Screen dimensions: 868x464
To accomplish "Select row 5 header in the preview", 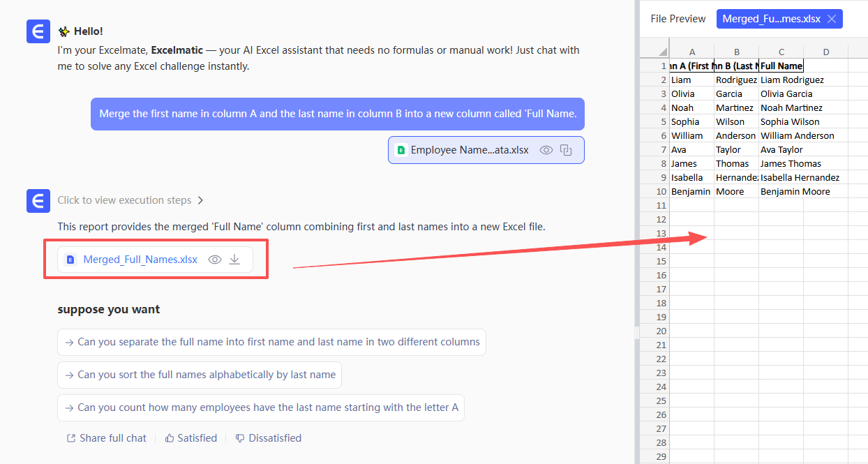I will click(661, 121).
